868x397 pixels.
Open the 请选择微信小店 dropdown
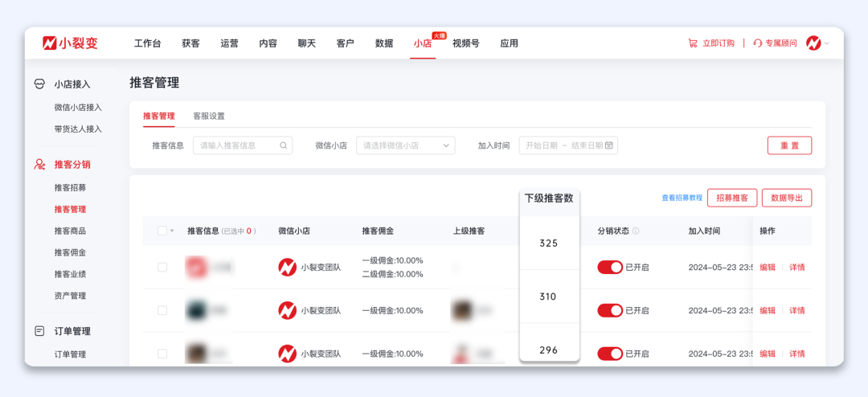tap(405, 145)
